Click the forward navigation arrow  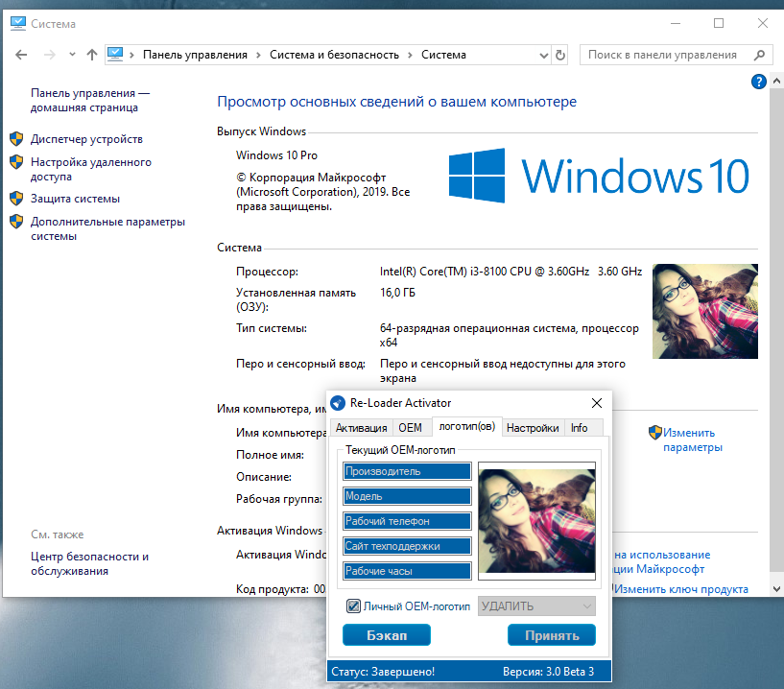point(50,55)
